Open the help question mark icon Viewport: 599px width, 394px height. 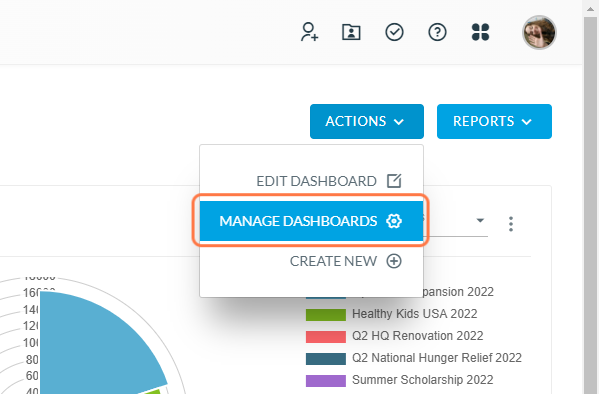pyautogui.click(x=437, y=32)
